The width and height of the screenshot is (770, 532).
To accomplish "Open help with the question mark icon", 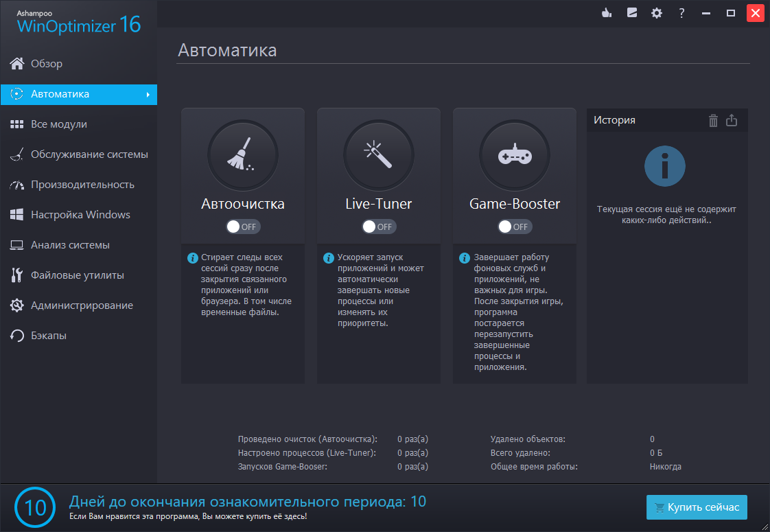I will pos(681,13).
